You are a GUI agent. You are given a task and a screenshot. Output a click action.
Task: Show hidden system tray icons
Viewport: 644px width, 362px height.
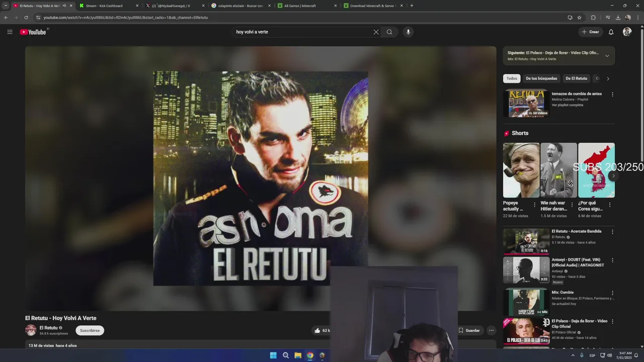(x=573, y=355)
